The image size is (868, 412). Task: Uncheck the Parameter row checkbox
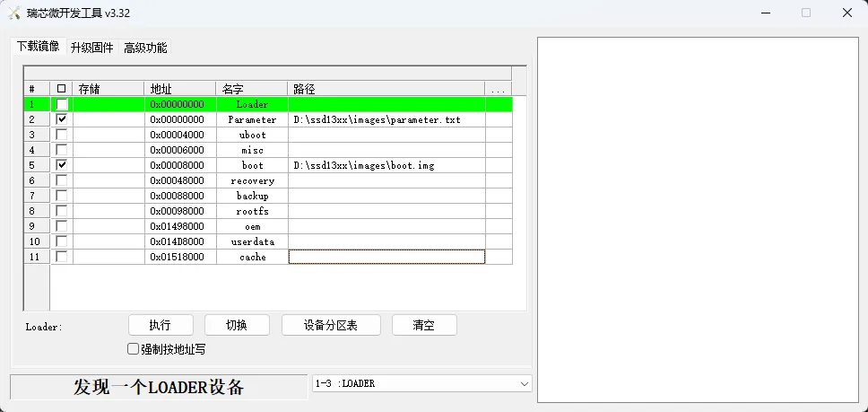point(62,119)
